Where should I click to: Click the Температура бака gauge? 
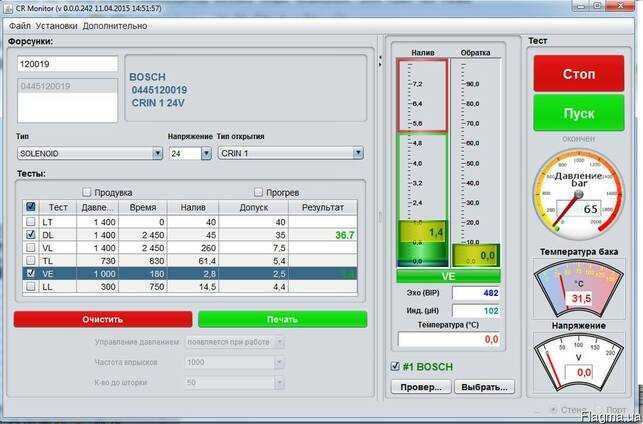point(579,289)
